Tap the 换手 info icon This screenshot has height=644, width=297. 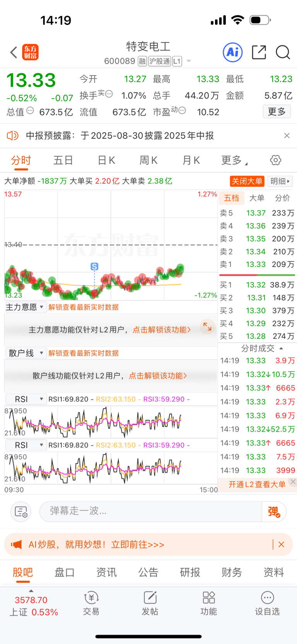(x=109, y=94)
